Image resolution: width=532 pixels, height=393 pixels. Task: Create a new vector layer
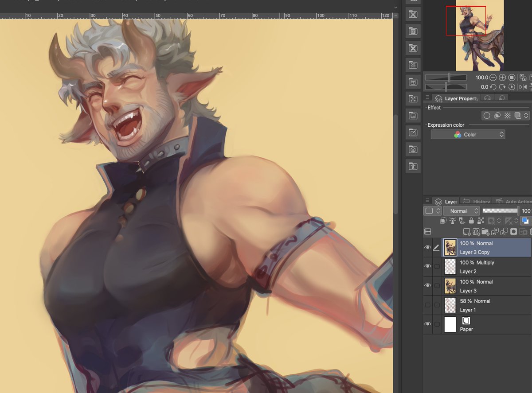(476, 232)
